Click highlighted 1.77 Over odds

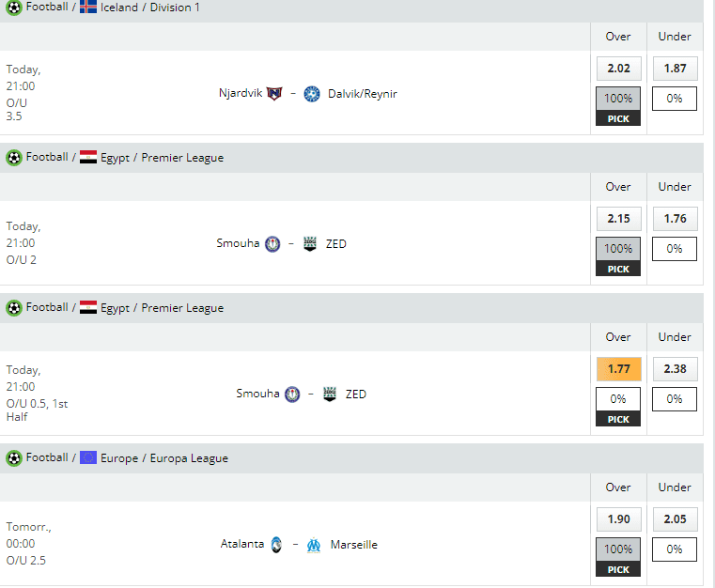(618, 369)
